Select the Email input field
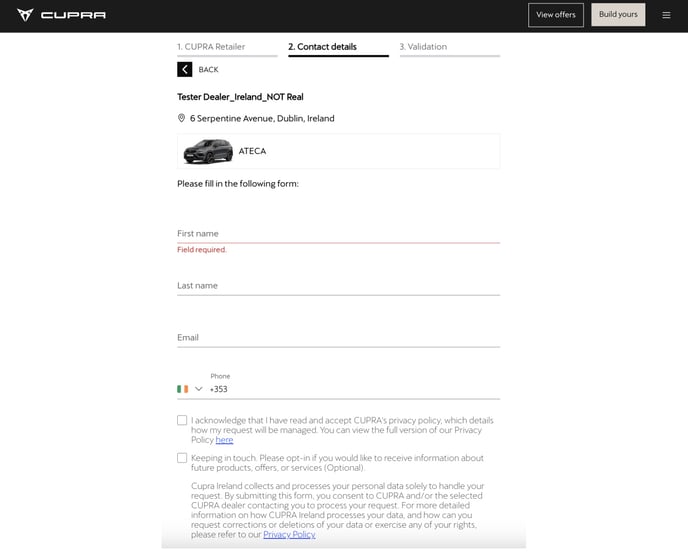 click(x=338, y=337)
